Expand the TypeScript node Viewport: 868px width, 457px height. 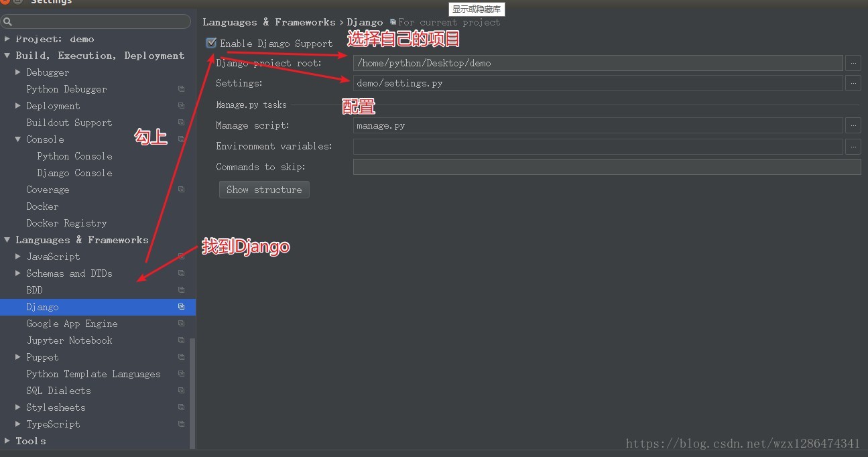(x=18, y=424)
